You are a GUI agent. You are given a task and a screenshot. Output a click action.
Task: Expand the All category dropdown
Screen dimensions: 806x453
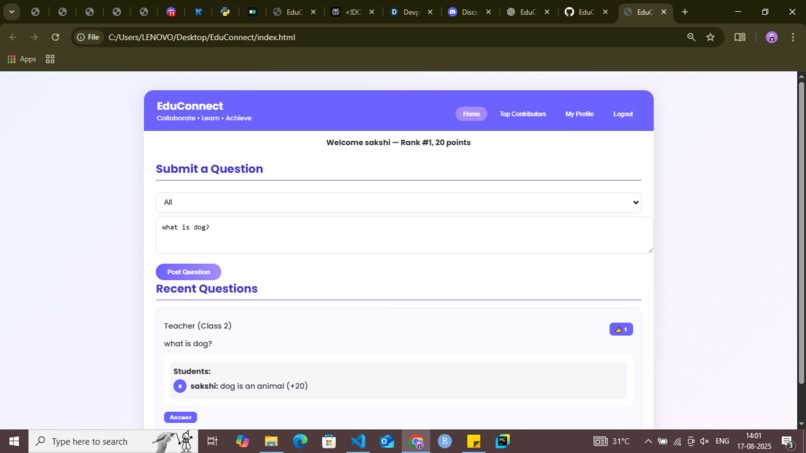398,202
